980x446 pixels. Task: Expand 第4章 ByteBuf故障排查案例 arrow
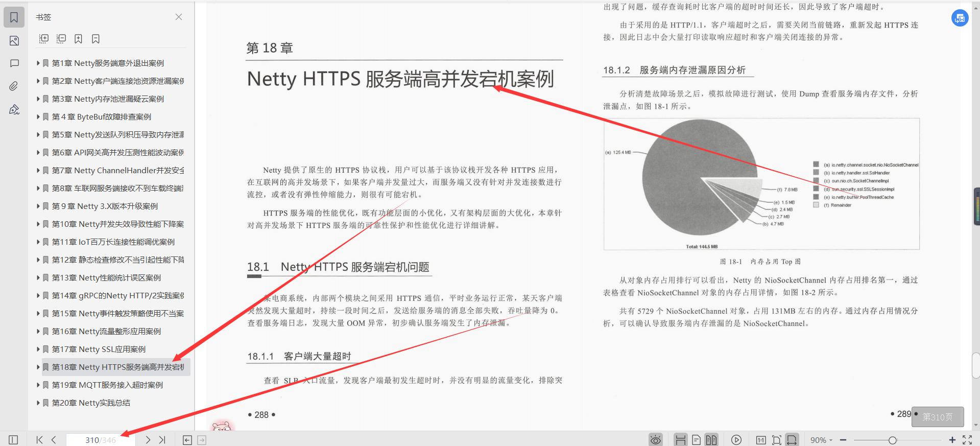[38, 117]
